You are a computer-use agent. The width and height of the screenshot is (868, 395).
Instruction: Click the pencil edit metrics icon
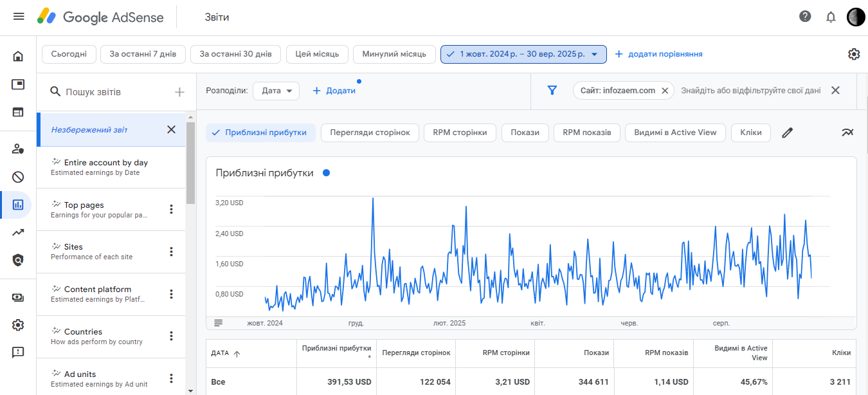tap(788, 133)
